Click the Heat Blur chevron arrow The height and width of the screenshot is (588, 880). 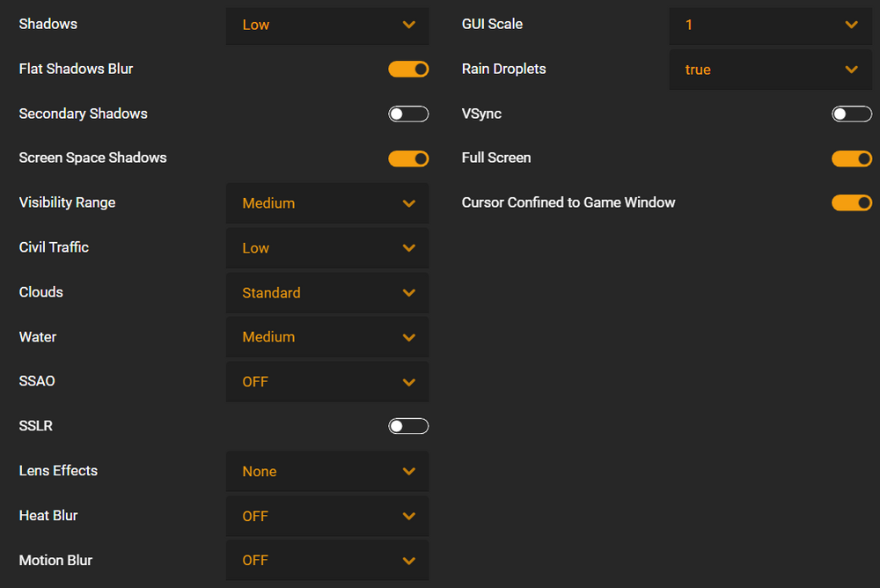(409, 517)
